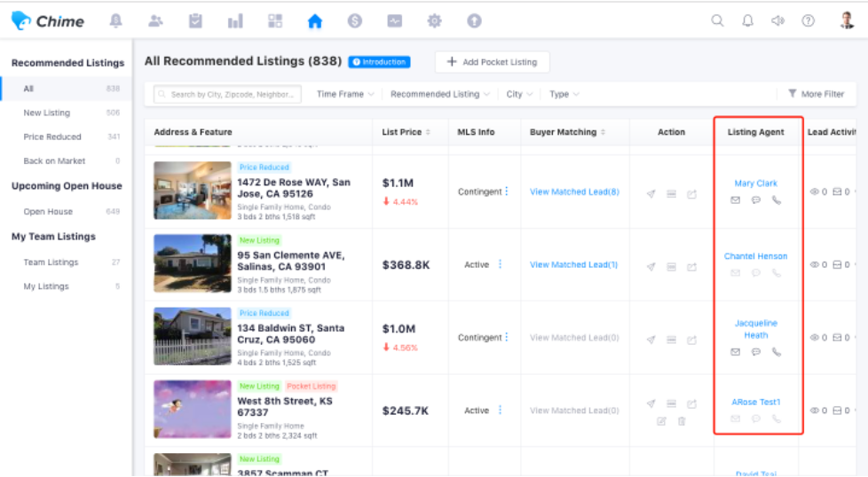
Task: Open three-dot MLS menu for 134 Baldwin St
Action: click(x=507, y=338)
